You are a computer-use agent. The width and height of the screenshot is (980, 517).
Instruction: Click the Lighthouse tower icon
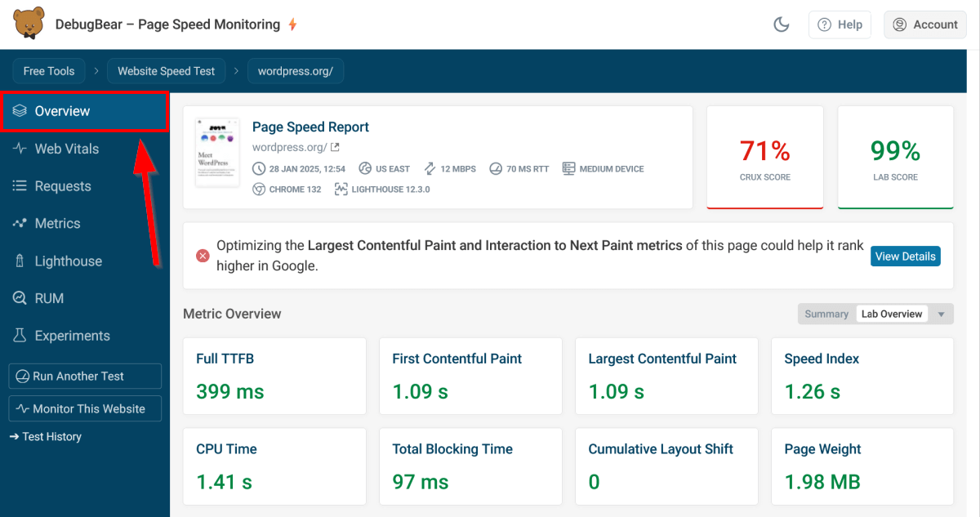tap(20, 261)
